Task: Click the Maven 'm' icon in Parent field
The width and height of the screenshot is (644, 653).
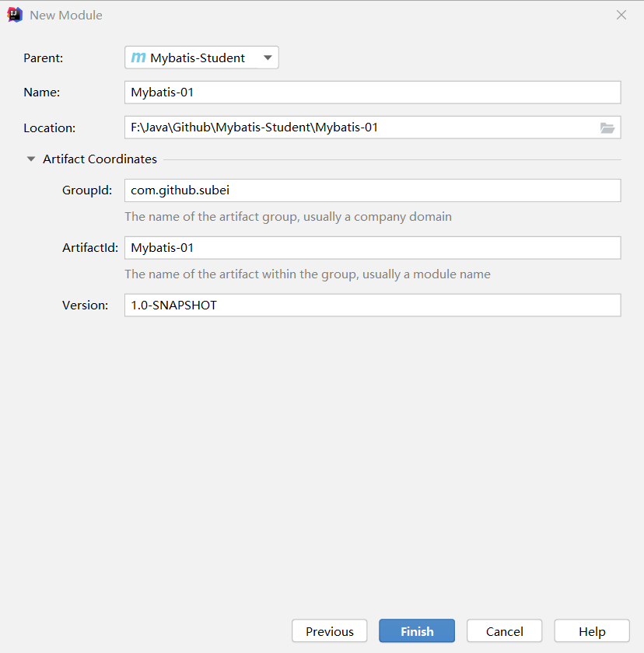Action: pyautogui.click(x=138, y=58)
